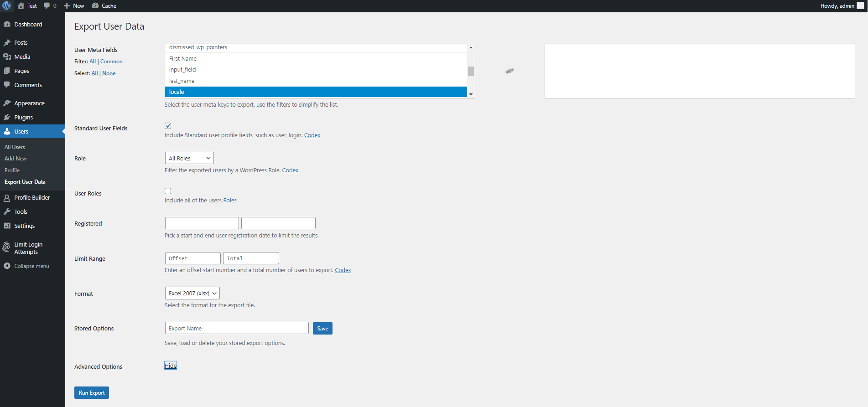Open the users Roles link
Image resolution: width=868 pixels, height=407 pixels.
(x=230, y=201)
